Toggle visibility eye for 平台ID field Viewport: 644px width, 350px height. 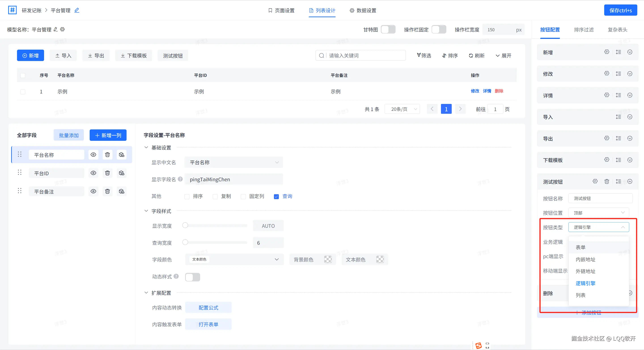(x=93, y=173)
